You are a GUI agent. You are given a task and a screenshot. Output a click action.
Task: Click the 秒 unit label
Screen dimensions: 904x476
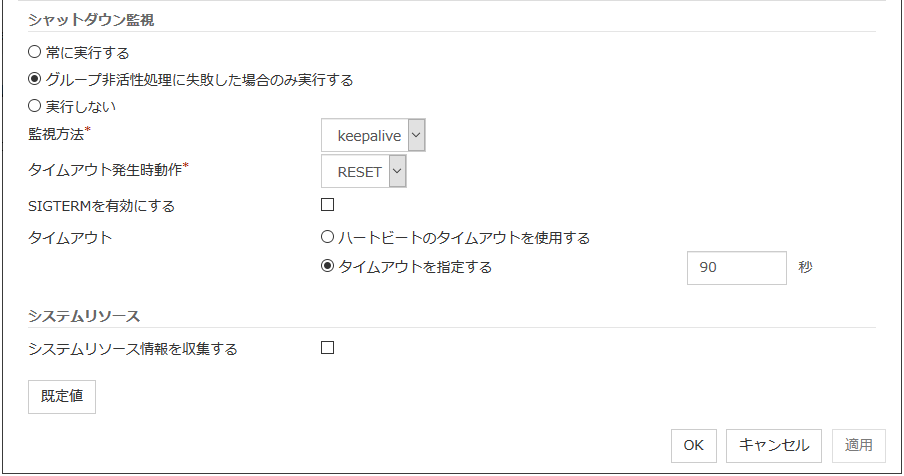[806, 268]
